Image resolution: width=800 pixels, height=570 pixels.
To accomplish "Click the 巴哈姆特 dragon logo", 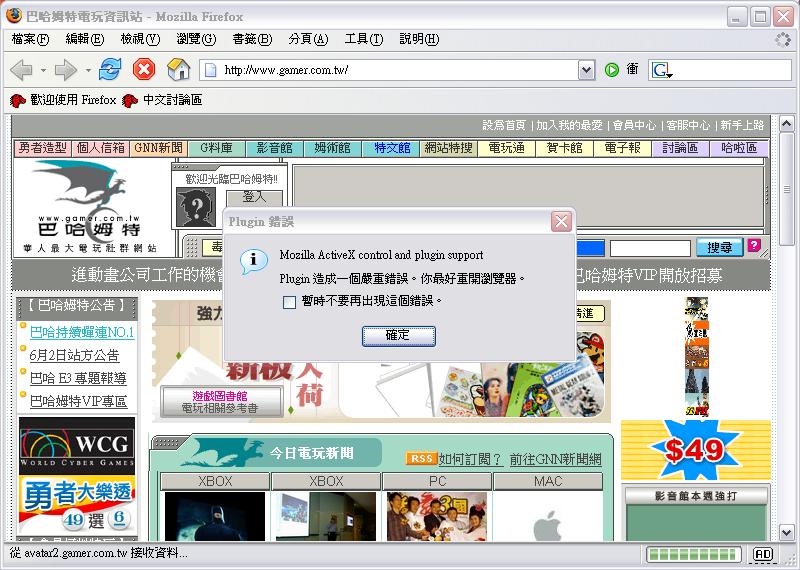I will point(89,207).
